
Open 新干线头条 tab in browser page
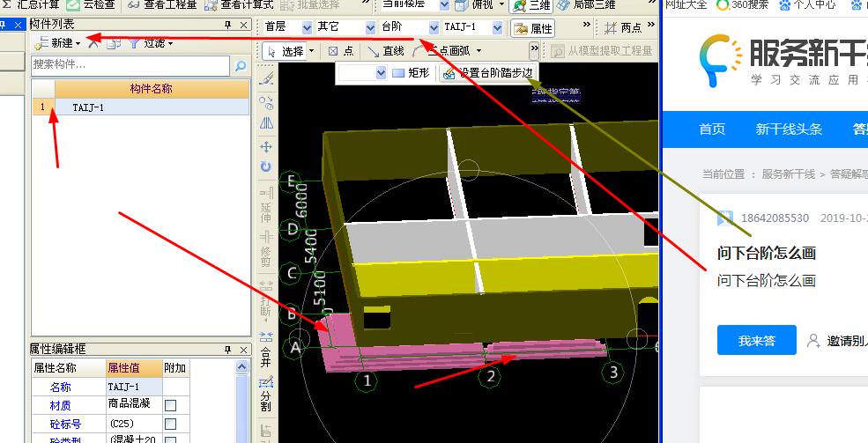click(x=789, y=129)
